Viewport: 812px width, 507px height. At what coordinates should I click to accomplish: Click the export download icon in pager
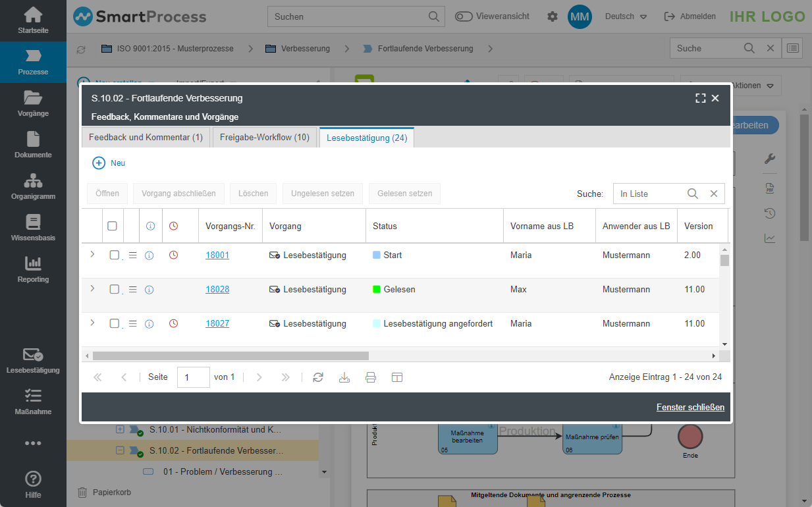344,377
